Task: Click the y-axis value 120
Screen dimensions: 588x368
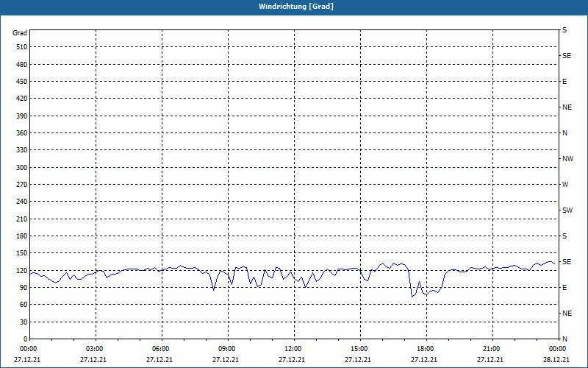Action: point(22,270)
